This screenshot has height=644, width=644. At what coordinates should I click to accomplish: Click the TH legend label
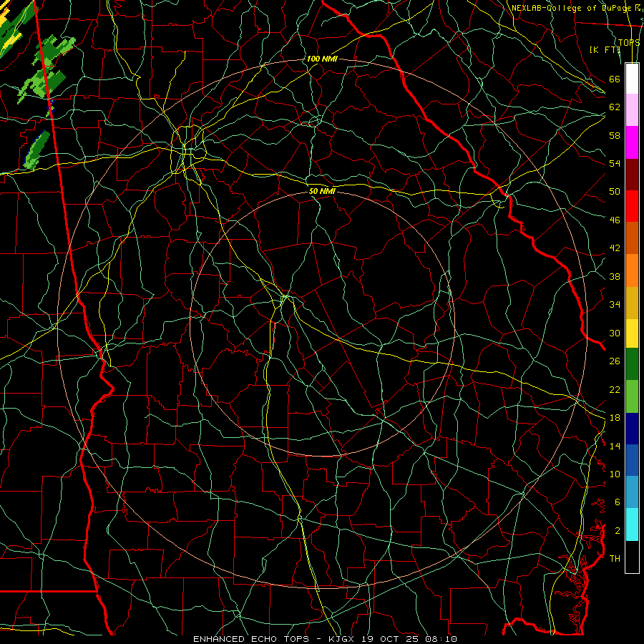(x=615, y=559)
